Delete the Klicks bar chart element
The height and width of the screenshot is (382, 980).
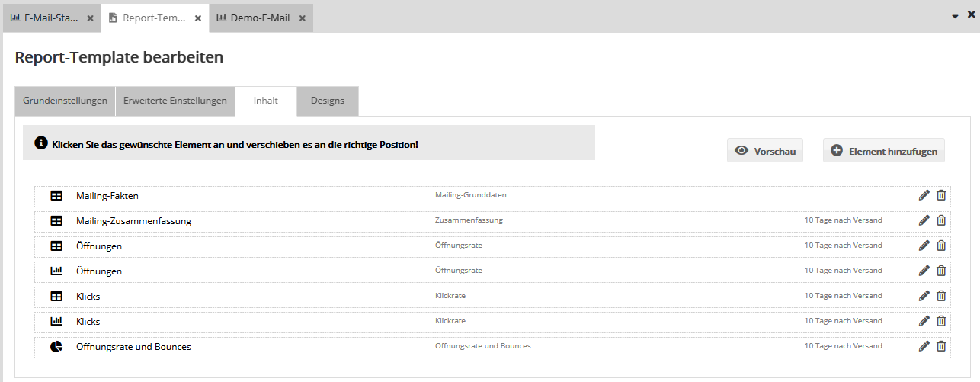941,321
